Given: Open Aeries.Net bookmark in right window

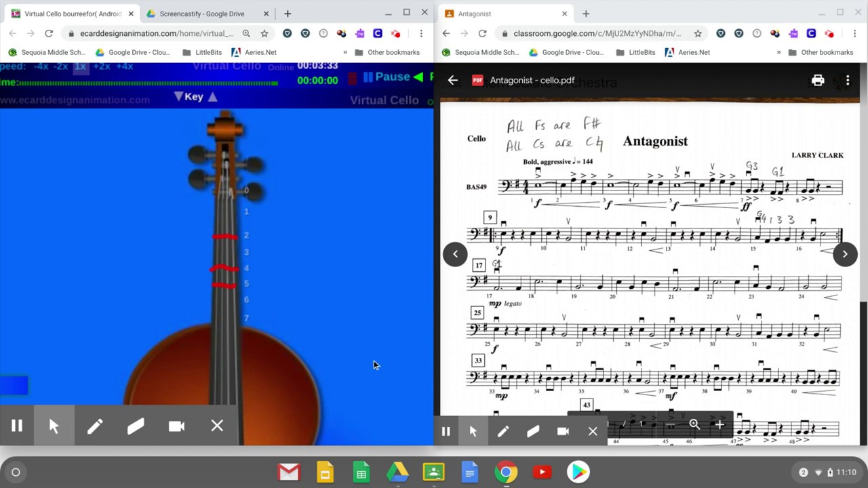Looking at the screenshot, I should pyautogui.click(x=688, y=52).
